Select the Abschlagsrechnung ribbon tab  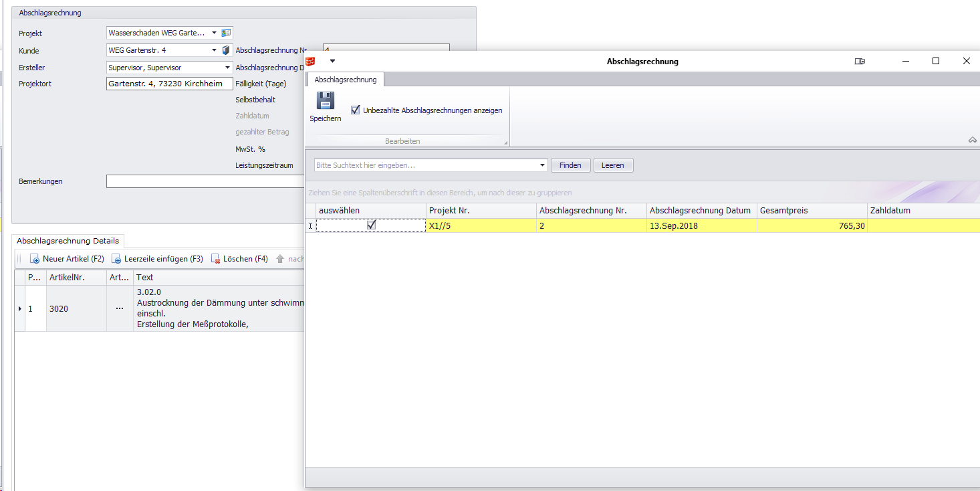(345, 80)
